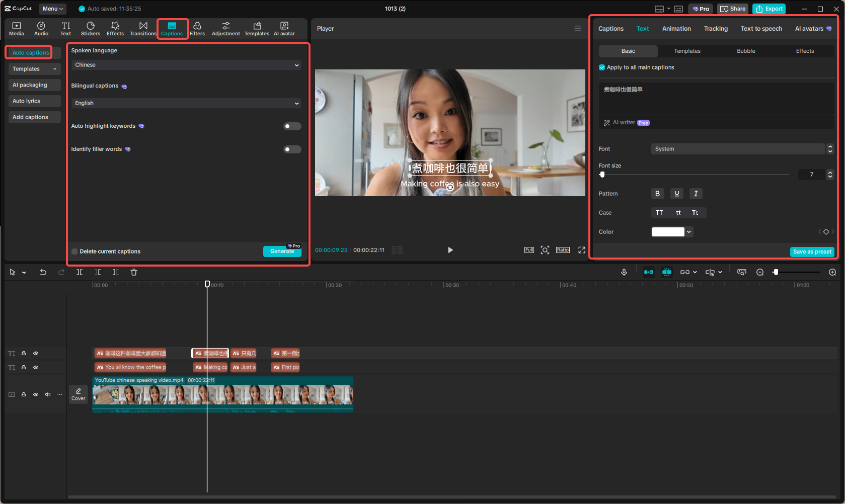845x504 pixels.
Task: Select the AI avatar tool
Action: tap(284, 28)
